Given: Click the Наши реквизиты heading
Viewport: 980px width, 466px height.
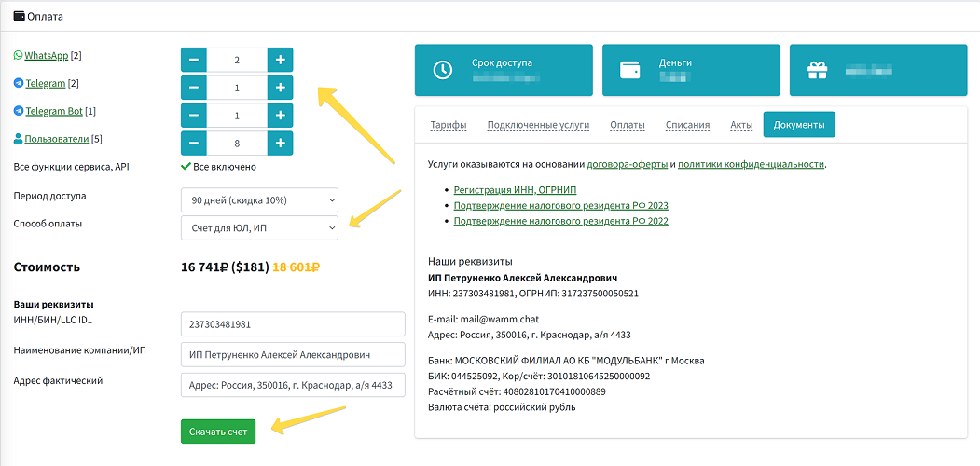Looking at the screenshot, I should click(x=471, y=261).
